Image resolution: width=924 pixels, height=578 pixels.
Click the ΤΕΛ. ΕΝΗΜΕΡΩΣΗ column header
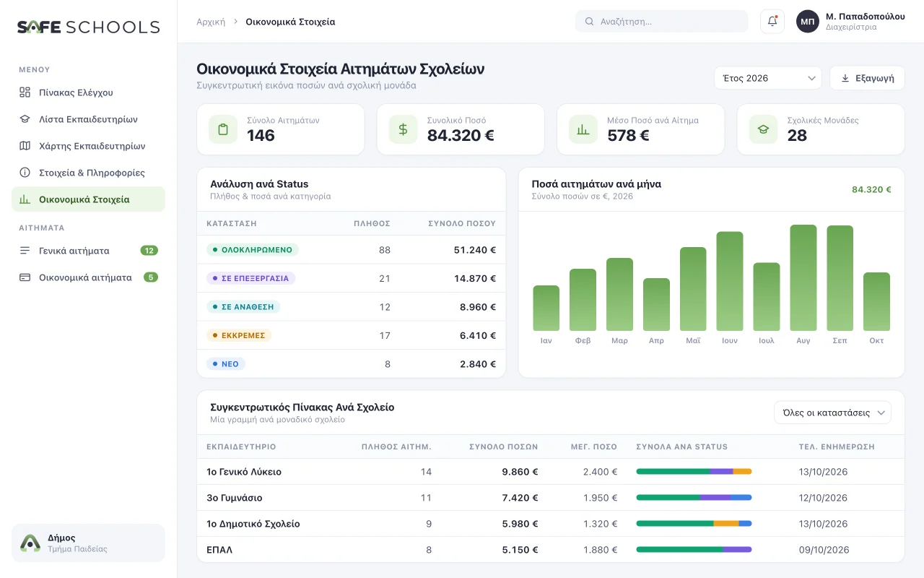click(837, 447)
